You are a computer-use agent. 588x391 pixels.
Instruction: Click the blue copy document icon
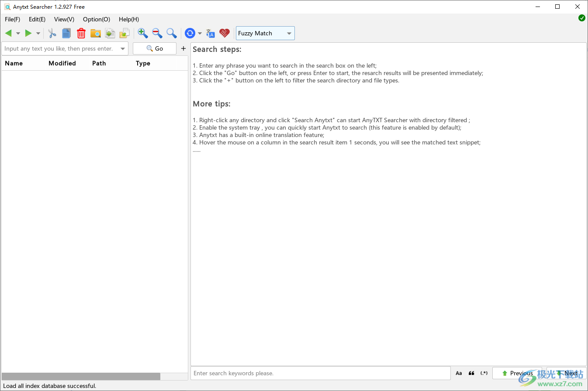tap(66, 33)
